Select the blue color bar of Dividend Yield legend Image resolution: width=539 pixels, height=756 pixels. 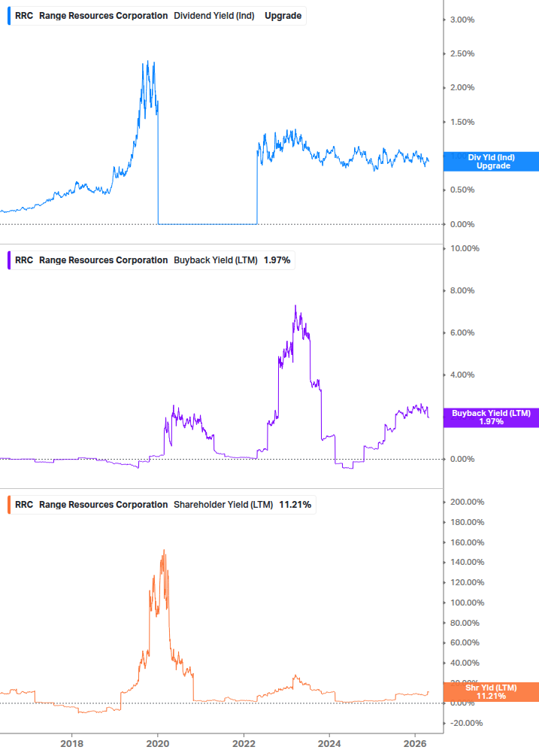9,16
